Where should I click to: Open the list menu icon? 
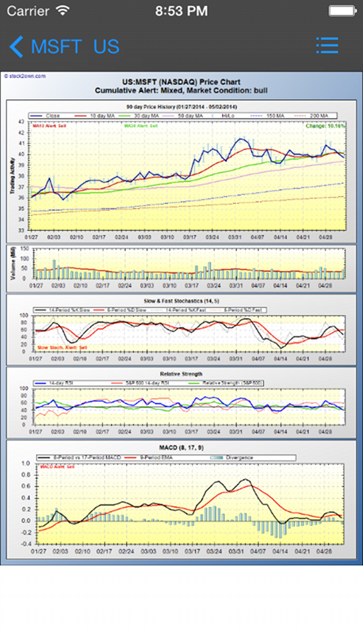click(327, 45)
